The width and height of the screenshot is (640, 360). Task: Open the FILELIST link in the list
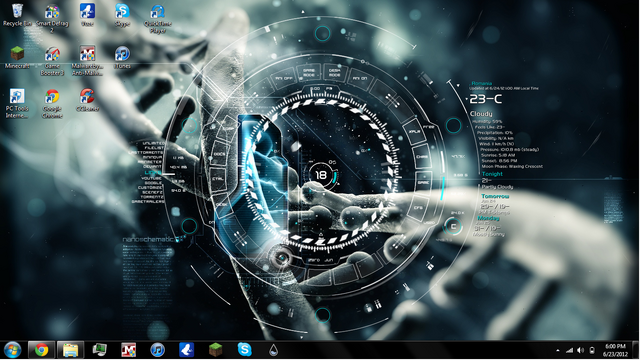click(x=154, y=148)
